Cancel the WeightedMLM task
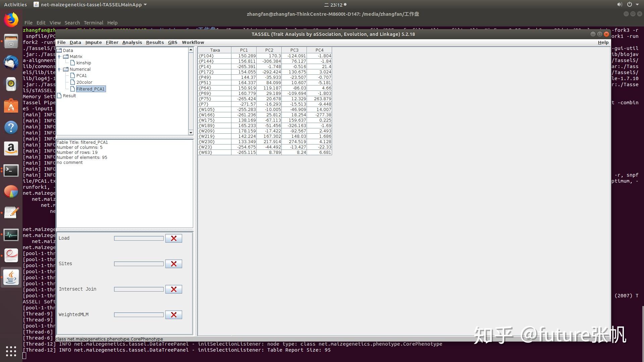This screenshot has width=644, height=362. (x=173, y=315)
